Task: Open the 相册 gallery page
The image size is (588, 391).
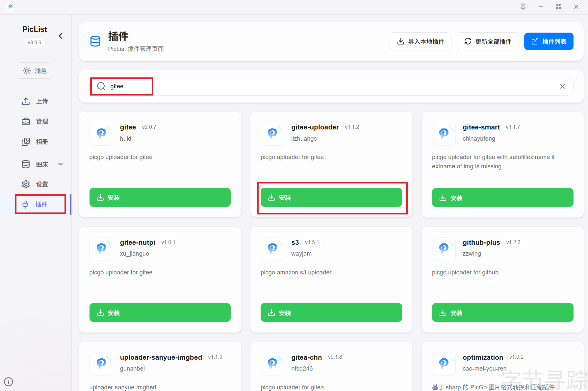Action: tap(35, 142)
